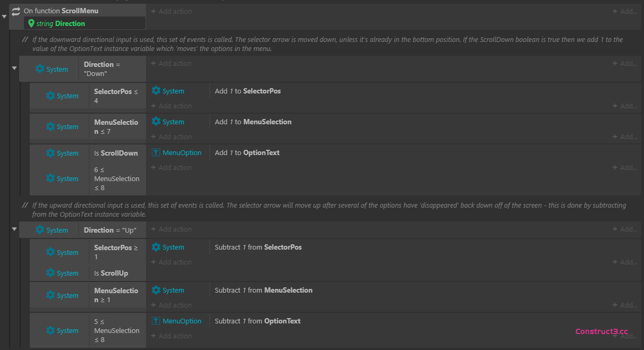Click MenuOption text icon for Add 1 to OptionText
Viewport: 644px width, 350px height.
156,152
